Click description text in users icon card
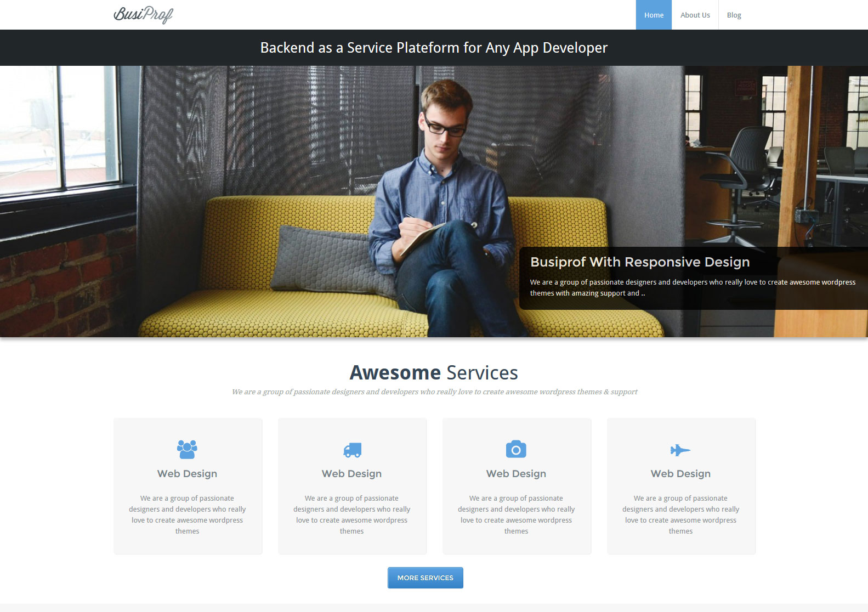The image size is (868, 612). coord(187,514)
